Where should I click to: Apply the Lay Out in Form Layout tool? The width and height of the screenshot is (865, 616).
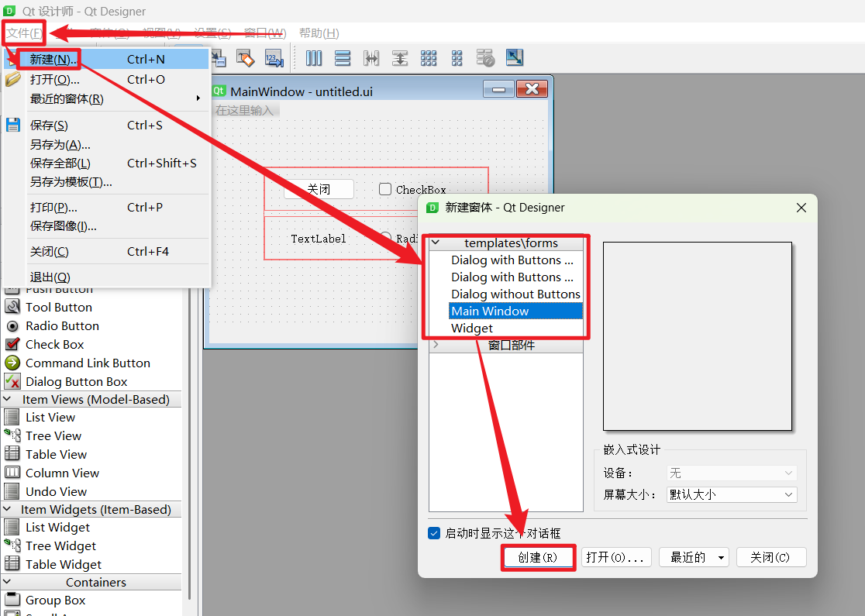click(457, 58)
